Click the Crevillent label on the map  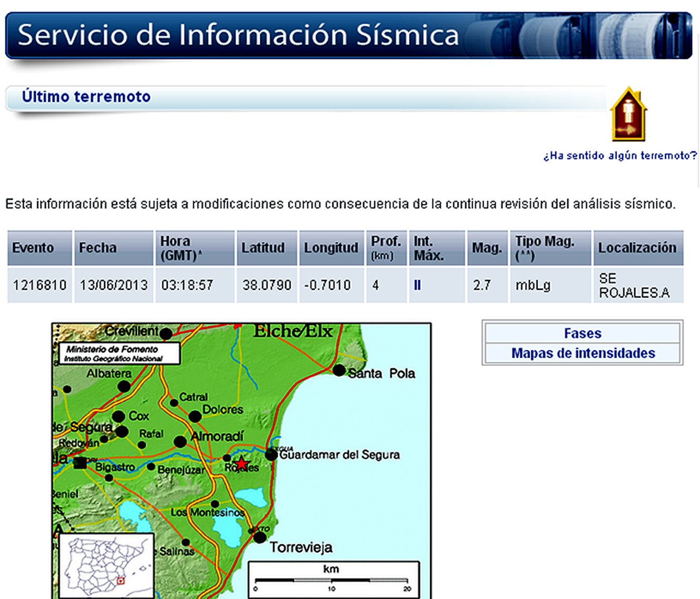point(131,331)
